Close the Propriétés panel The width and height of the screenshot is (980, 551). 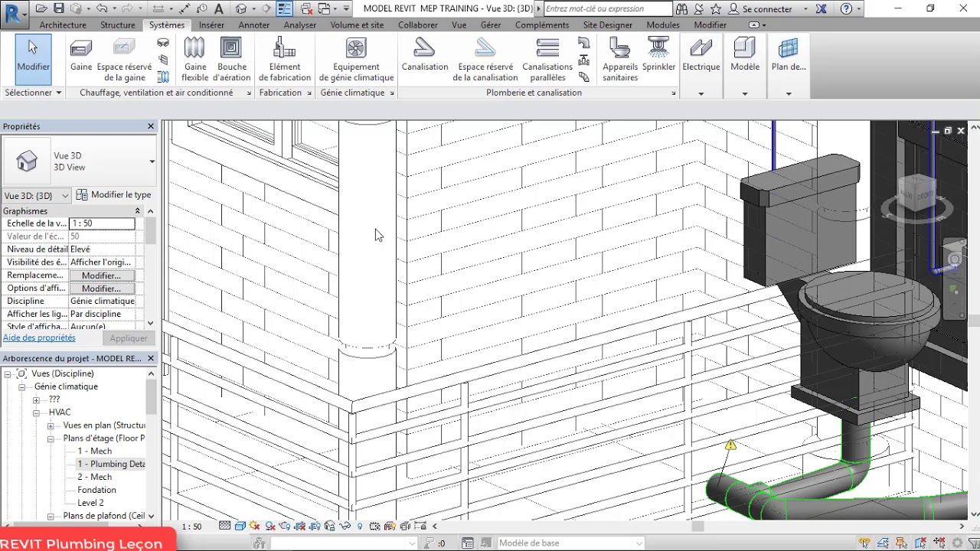(151, 126)
